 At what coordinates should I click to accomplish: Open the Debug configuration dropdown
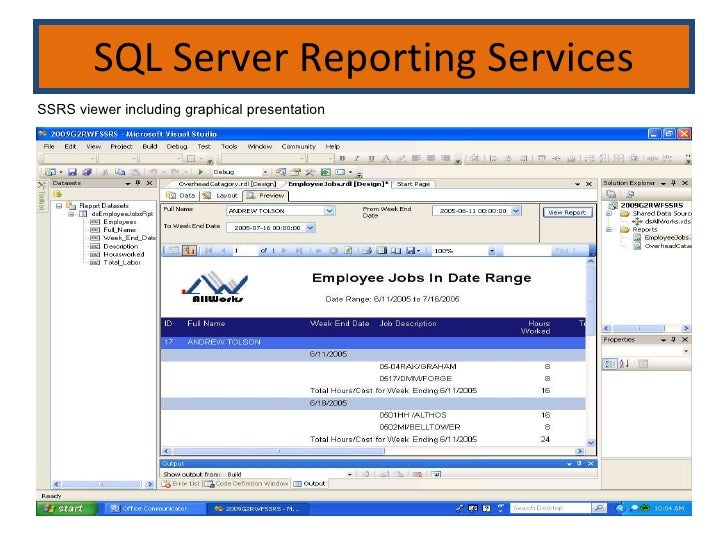[x=265, y=172]
